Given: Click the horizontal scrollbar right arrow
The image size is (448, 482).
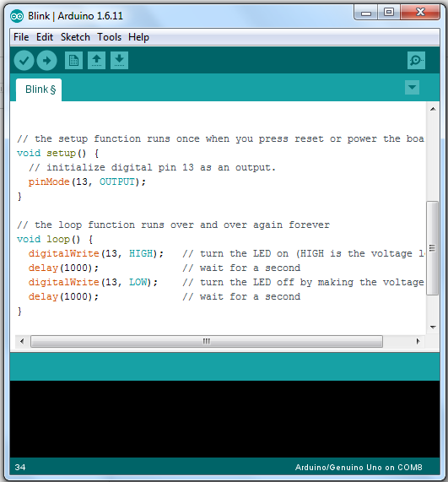Looking at the screenshot, I should point(418,341).
